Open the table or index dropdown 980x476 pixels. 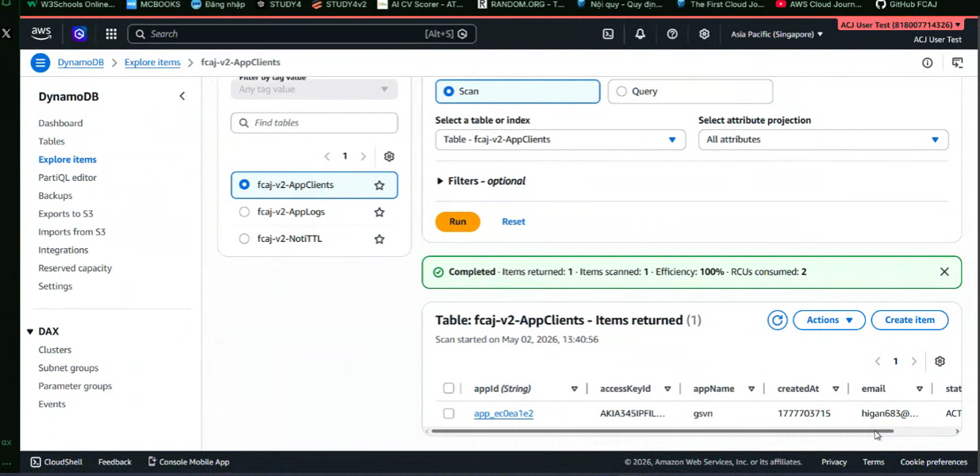pos(560,140)
